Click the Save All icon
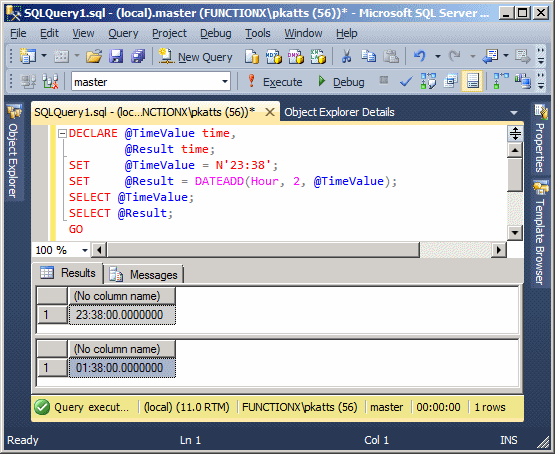 pyautogui.click(x=138, y=56)
